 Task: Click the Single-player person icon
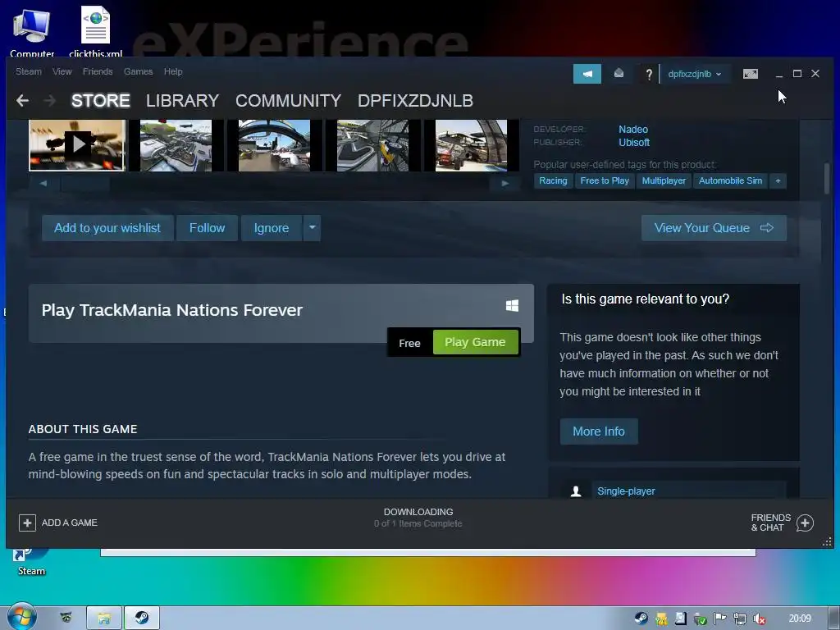click(576, 491)
